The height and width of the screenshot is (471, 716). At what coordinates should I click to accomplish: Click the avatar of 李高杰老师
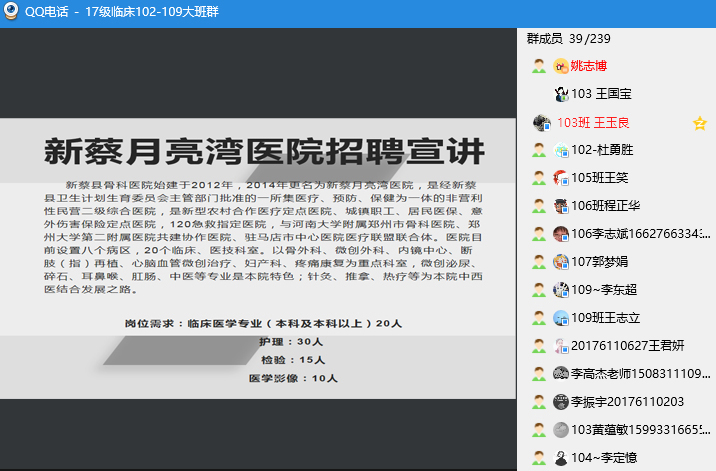(x=561, y=374)
